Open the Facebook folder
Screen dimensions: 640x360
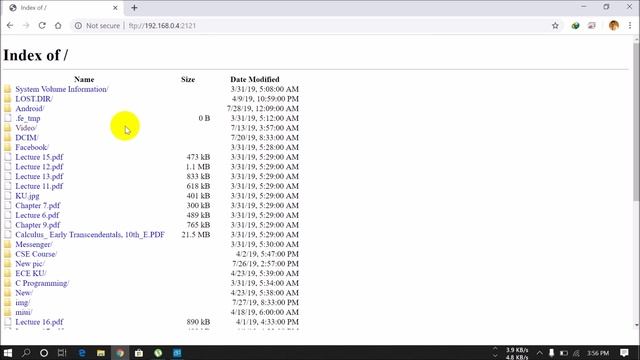coord(32,147)
